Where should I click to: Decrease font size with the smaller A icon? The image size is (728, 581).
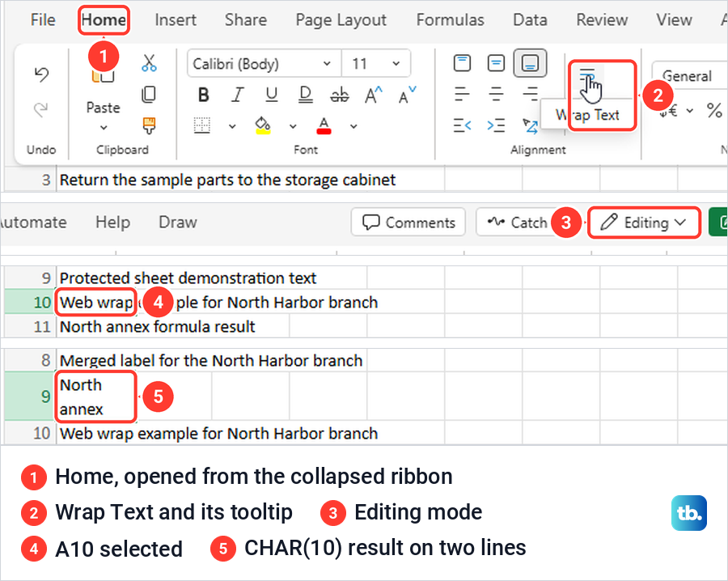[x=407, y=95]
